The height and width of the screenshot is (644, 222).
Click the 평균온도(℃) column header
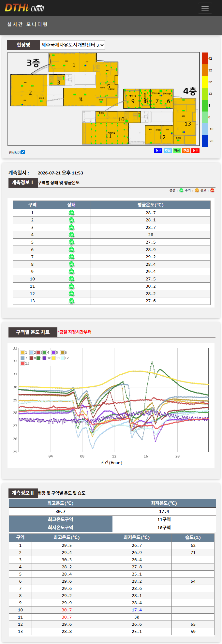coord(151,205)
